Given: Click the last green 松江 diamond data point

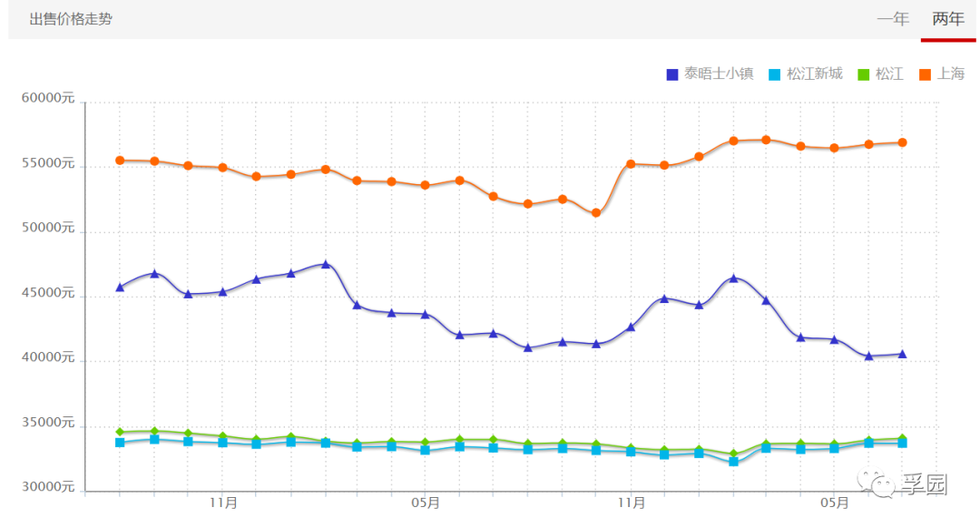Looking at the screenshot, I should click(x=902, y=438).
